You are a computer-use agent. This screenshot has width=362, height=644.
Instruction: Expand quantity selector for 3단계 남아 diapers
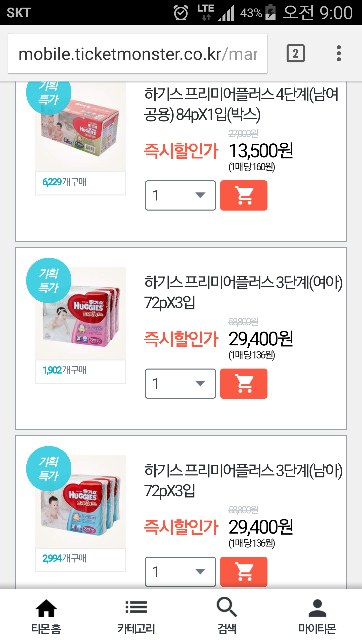(x=180, y=572)
